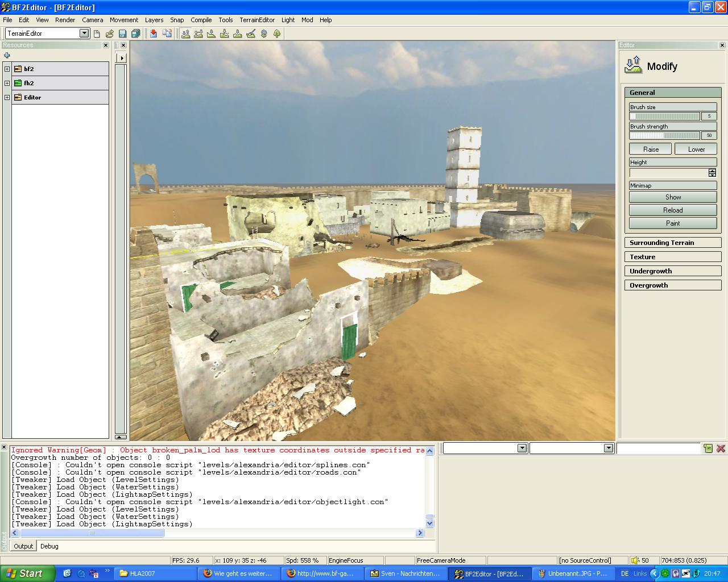Viewport: 728px width, 582px height.
Task: Select the overgrowth tree tool icon
Action: (277, 34)
